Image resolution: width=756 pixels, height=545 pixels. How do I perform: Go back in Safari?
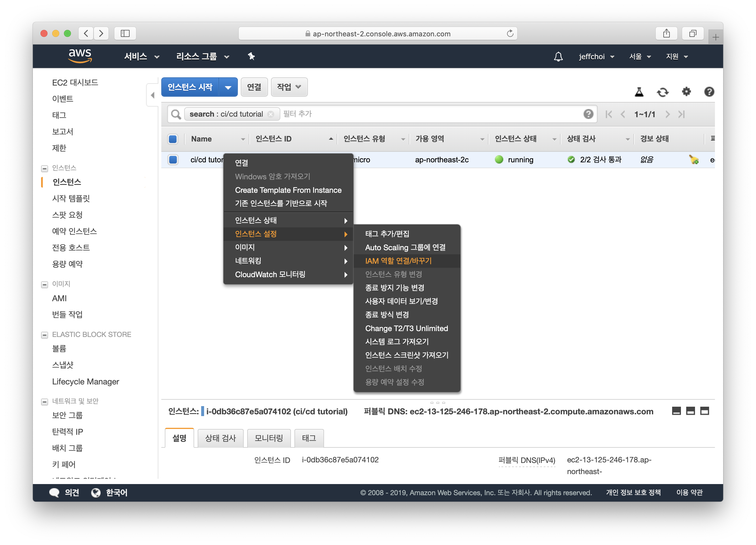pyautogui.click(x=86, y=33)
